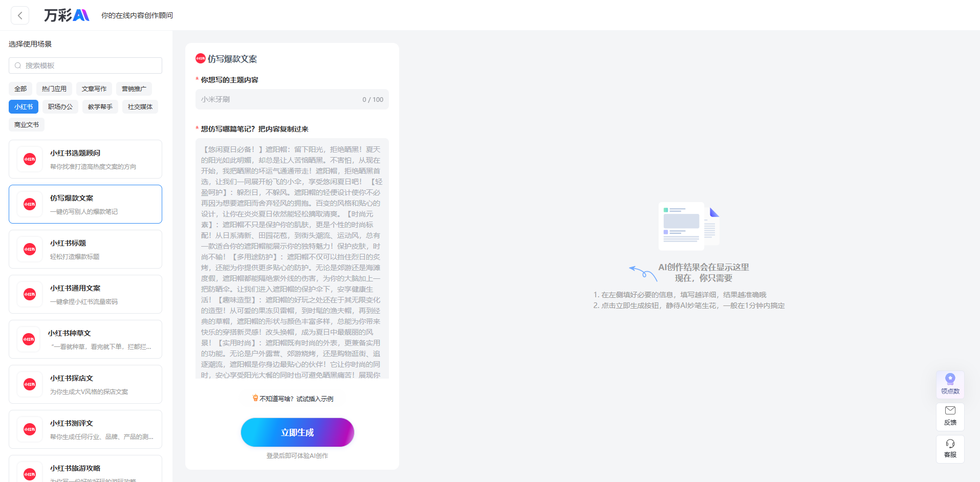The width and height of the screenshot is (980, 482).
Task: Click the 仿写爆款文案 card icon
Action: pyautogui.click(x=30, y=204)
